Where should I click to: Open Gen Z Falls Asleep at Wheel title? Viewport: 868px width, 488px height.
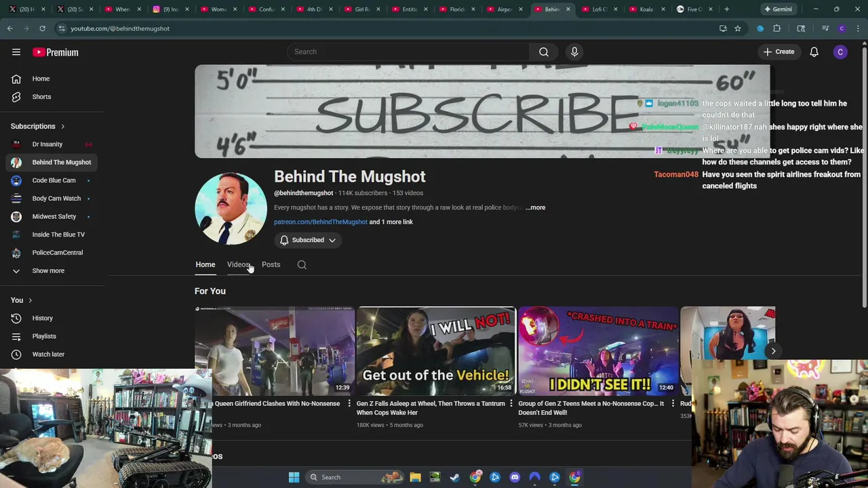tap(431, 408)
